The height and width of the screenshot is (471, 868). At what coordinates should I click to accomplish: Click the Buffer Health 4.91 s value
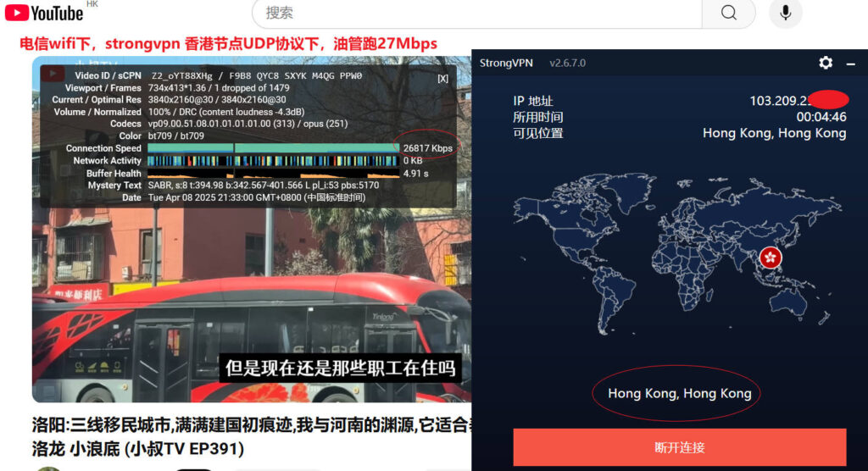415,173
